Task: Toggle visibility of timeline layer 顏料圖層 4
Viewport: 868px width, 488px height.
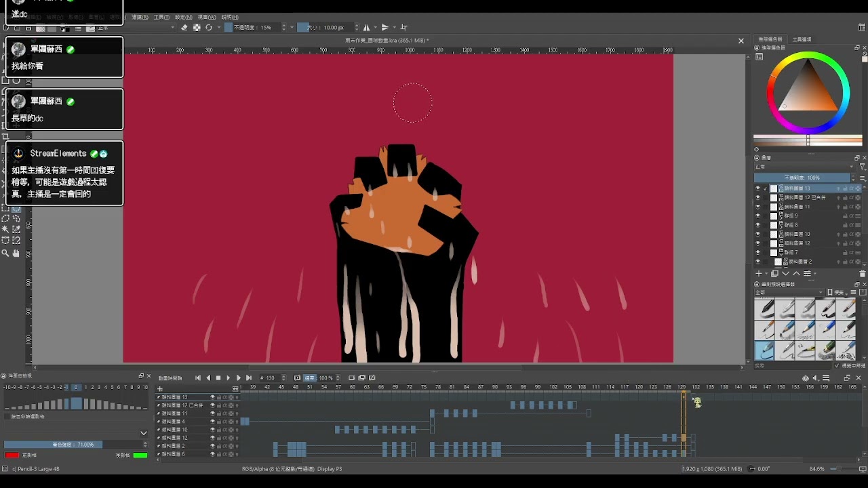Action: 212,422
